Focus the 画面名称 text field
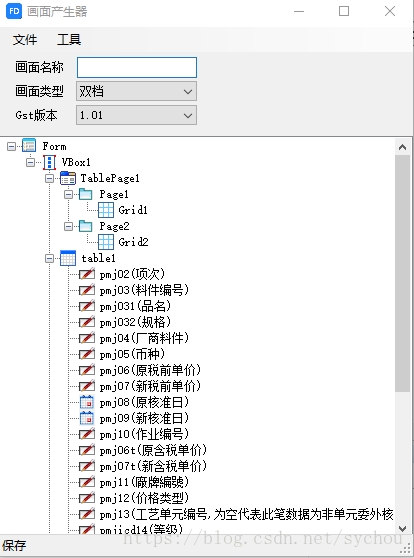This screenshot has width=414, height=558. [x=137, y=67]
